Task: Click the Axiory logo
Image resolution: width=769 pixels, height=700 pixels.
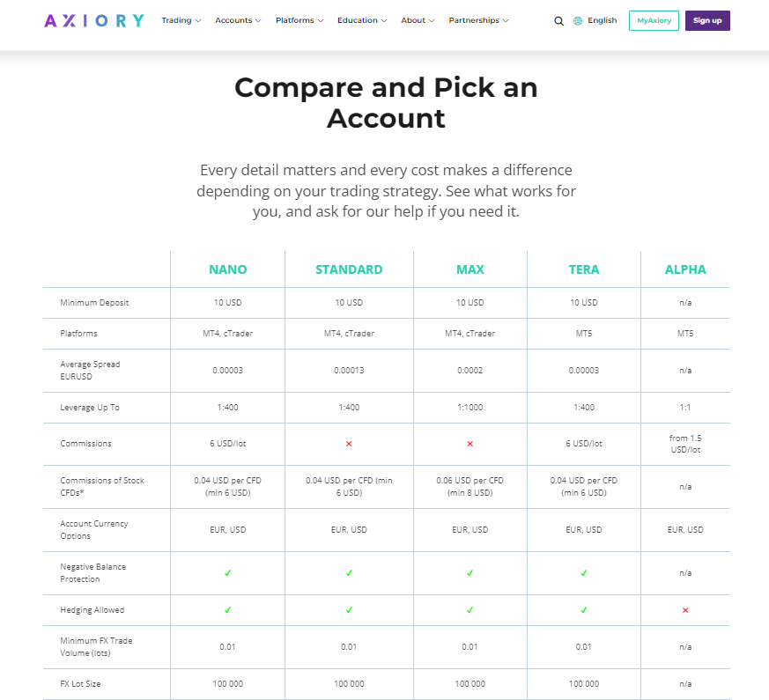Action: (x=93, y=20)
